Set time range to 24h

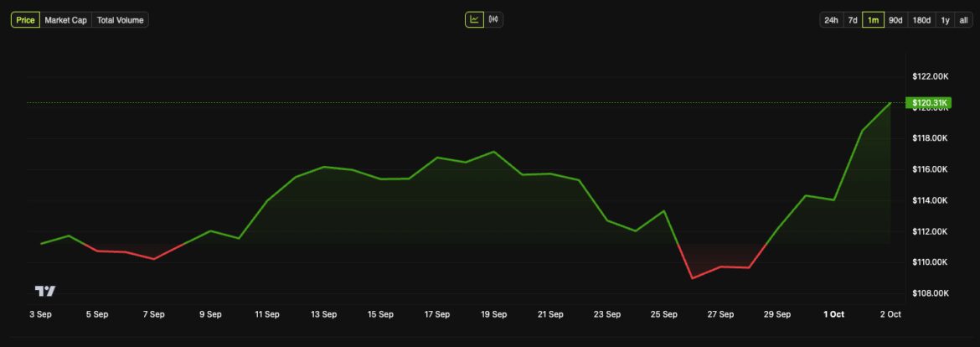pyautogui.click(x=831, y=20)
